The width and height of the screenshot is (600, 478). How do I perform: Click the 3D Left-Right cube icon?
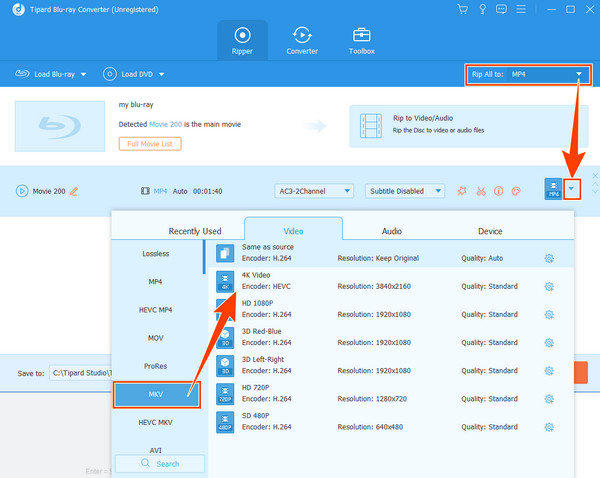coord(225,365)
